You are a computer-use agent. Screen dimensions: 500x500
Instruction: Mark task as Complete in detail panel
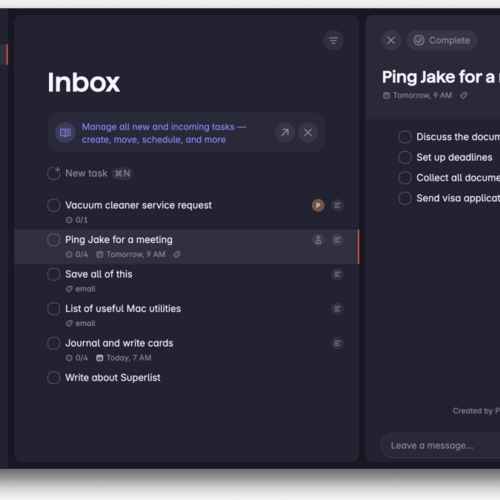[442, 40]
